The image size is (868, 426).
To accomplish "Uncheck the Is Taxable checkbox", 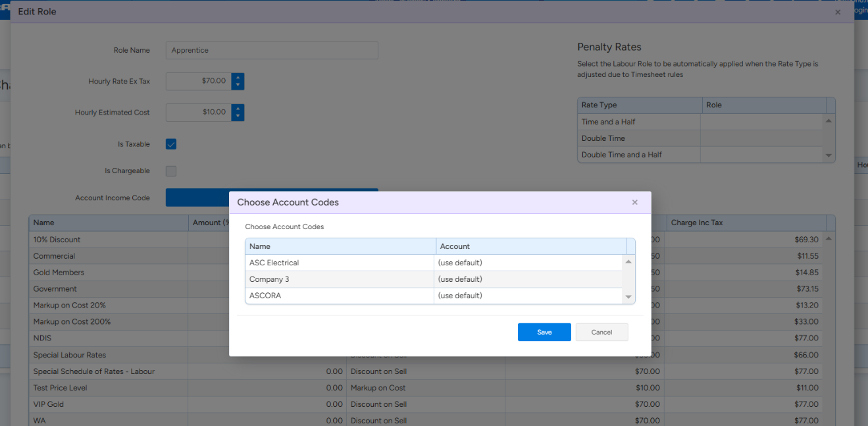I will coord(171,144).
